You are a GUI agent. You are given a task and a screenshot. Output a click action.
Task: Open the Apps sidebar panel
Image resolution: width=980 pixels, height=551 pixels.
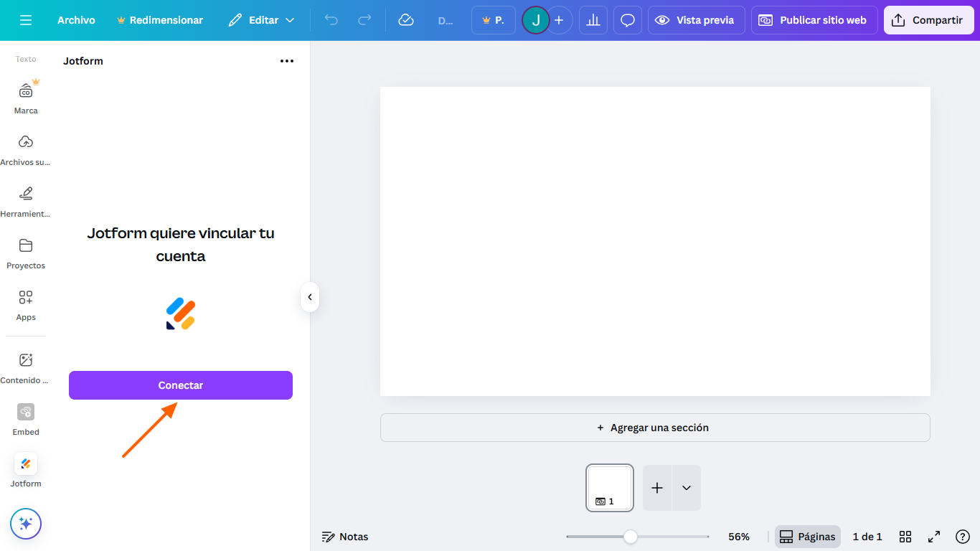click(x=26, y=304)
